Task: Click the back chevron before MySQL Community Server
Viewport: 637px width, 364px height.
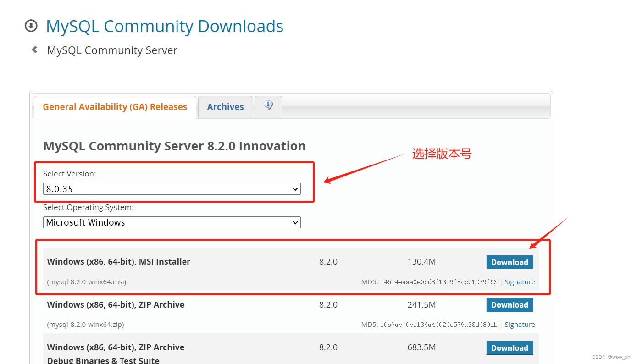Action: click(x=34, y=50)
